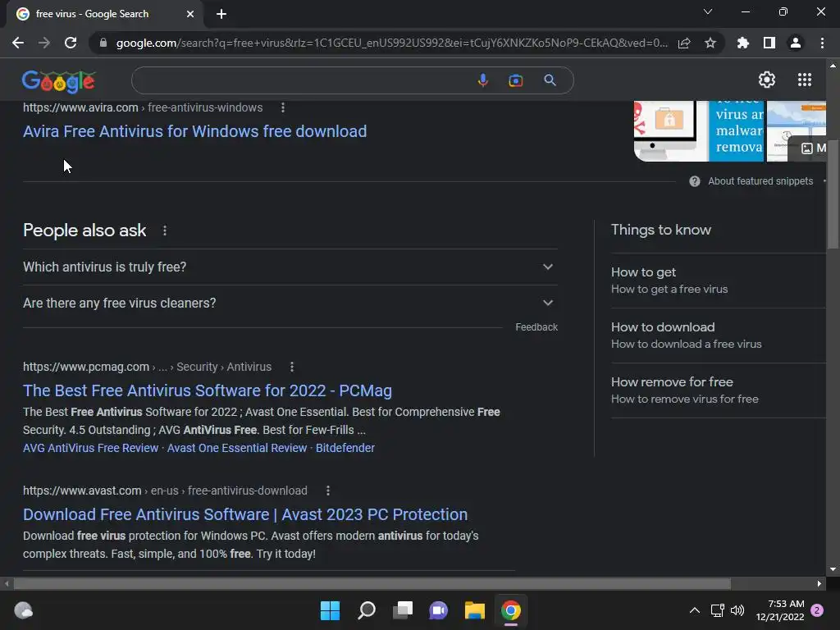Open File Explorer from taskbar
Image resolution: width=840 pixels, height=630 pixels.
(x=475, y=610)
